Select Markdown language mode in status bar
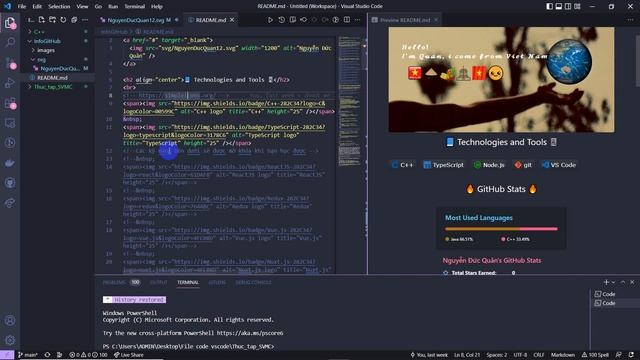640x360 pixels. [x=563, y=355]
